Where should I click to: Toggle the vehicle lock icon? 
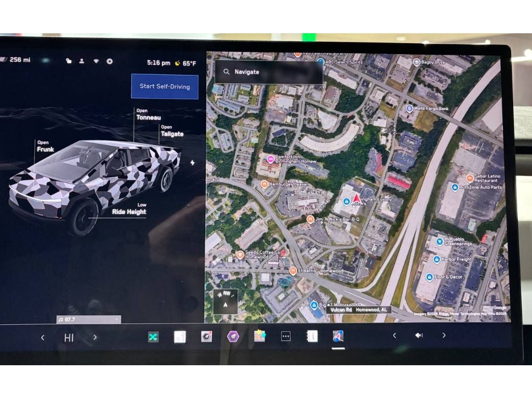click(69, 61)
